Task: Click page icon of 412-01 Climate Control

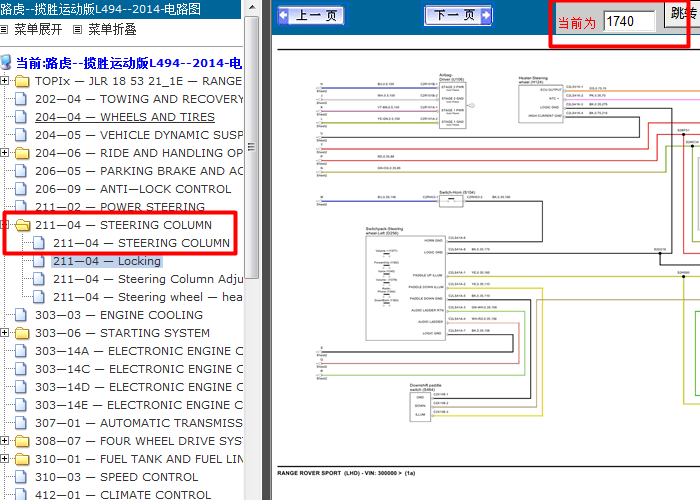Action: (x=21, y=495)
